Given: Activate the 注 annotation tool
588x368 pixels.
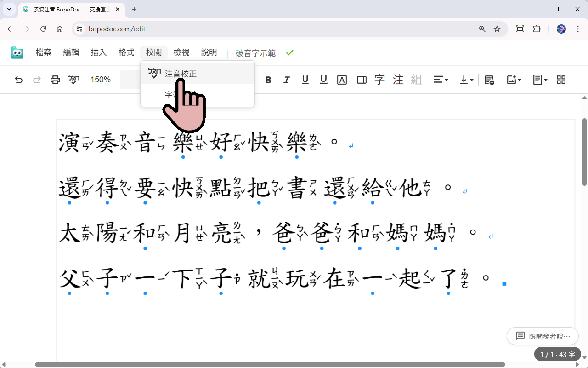Looking at the screenshot, I should click(x=398, y=80).
